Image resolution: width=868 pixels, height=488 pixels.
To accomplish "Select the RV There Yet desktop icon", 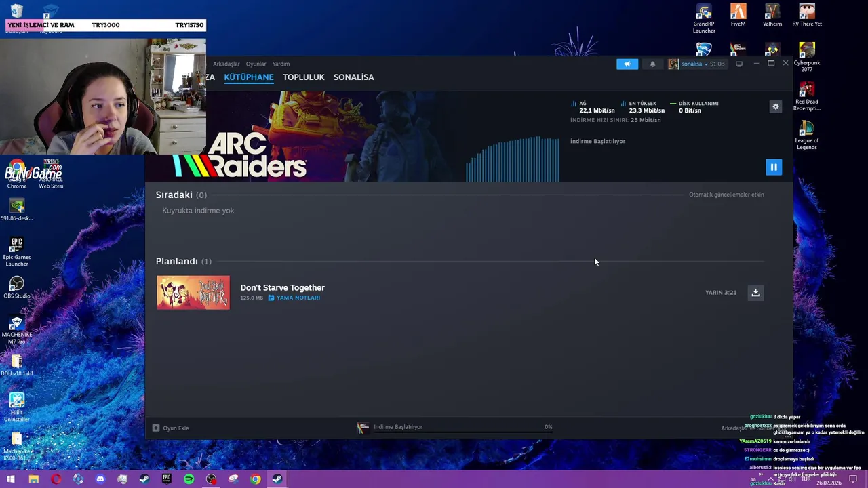I will point(806,16).
